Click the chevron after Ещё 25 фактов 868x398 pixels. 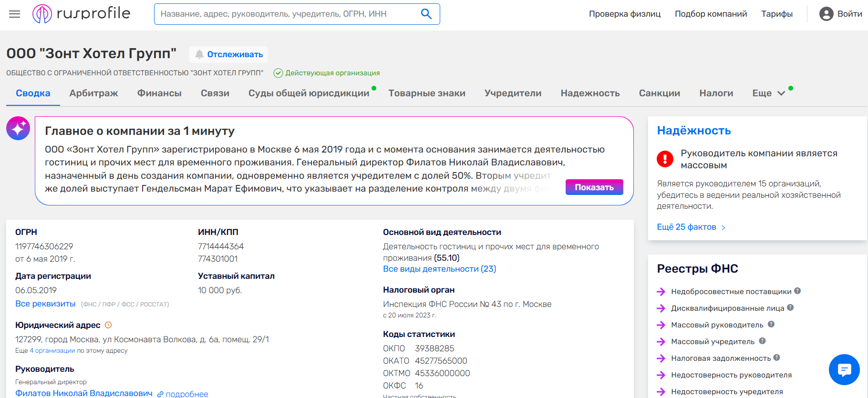tap(723, 227)
